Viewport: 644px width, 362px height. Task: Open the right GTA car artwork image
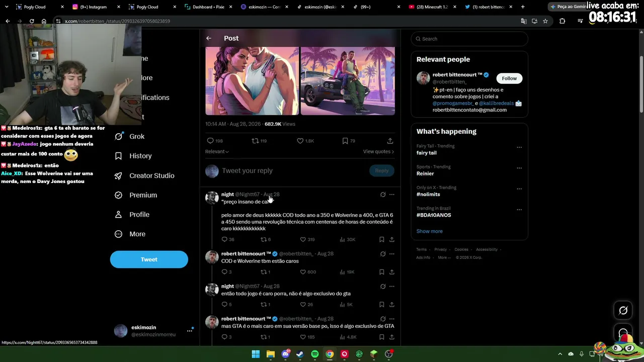348,81
